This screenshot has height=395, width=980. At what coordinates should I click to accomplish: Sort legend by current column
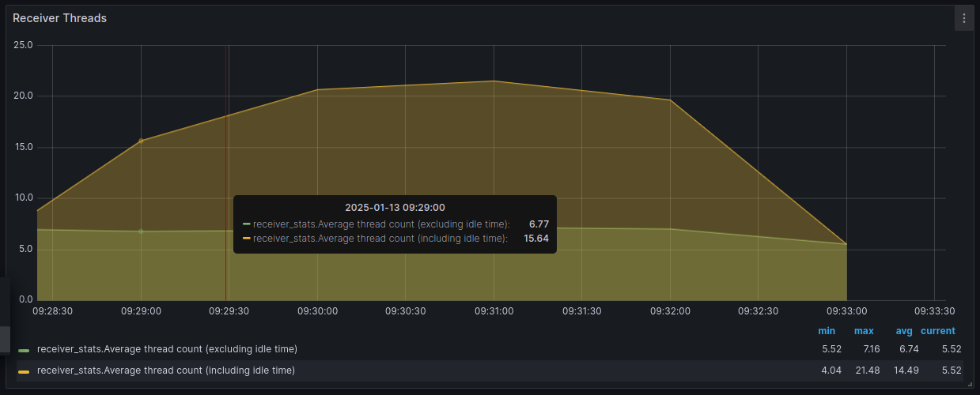938,331
